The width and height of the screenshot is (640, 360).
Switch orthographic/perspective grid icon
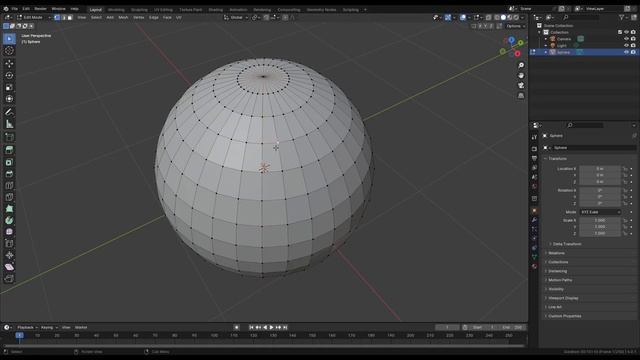pos(521,96)
